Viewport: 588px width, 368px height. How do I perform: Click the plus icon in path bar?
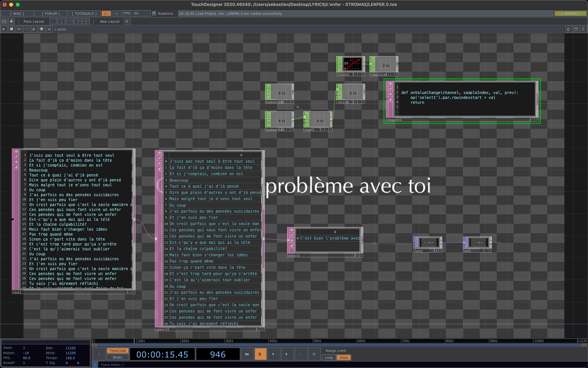pos(34,29)
